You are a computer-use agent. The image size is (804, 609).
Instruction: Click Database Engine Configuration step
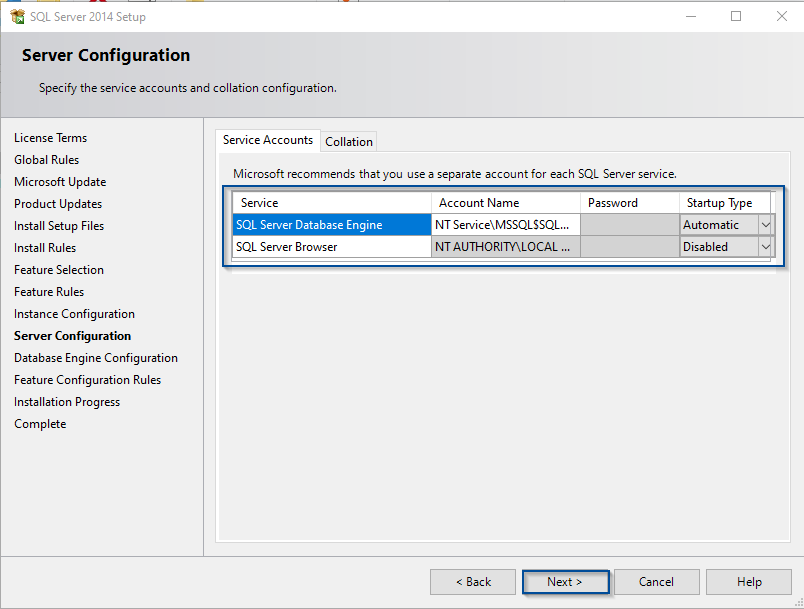(x=96, y=358)
